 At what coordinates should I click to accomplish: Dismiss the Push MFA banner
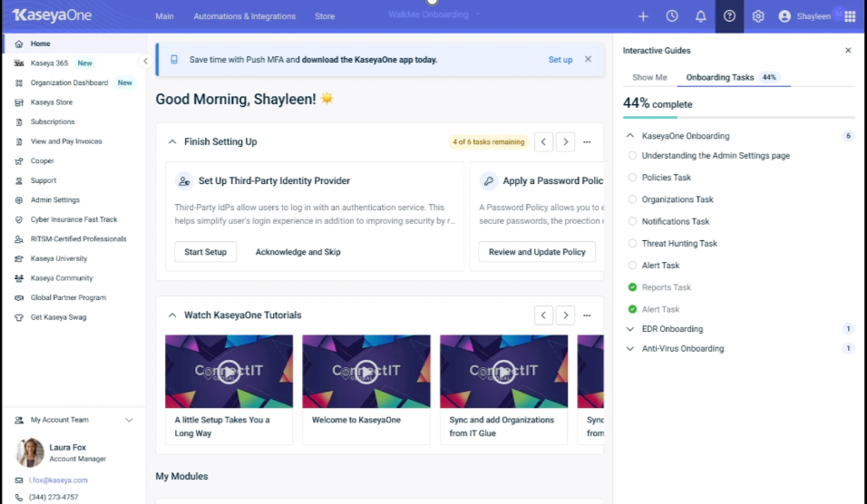click(589, 59)
